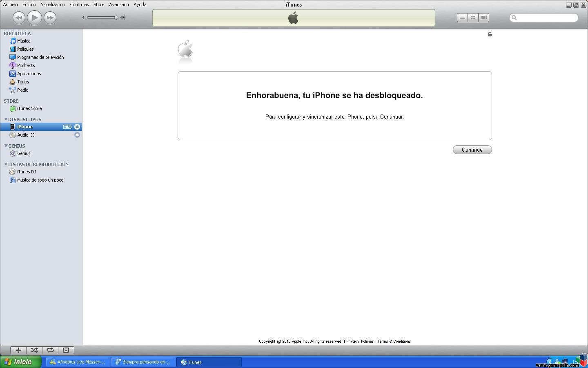Click iTunes taskbar button

point(209,362)
